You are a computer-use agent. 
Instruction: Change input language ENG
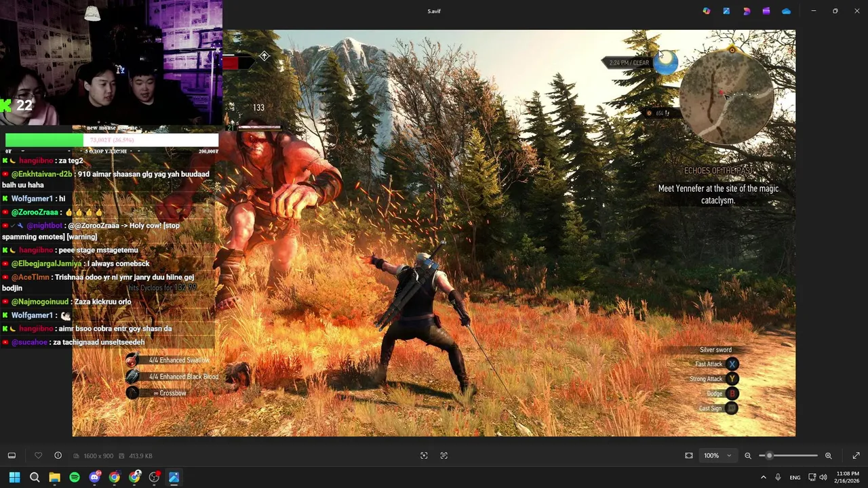tap(795, 477)
